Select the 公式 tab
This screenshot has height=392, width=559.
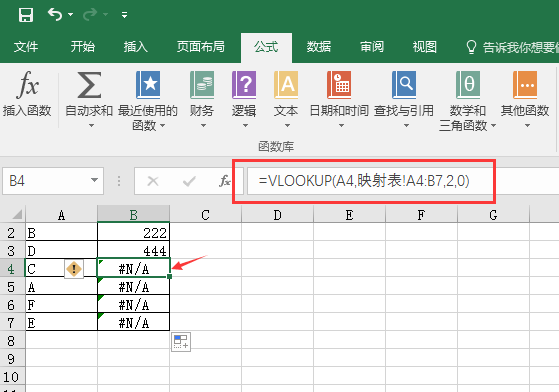click(x=266, y=47)
